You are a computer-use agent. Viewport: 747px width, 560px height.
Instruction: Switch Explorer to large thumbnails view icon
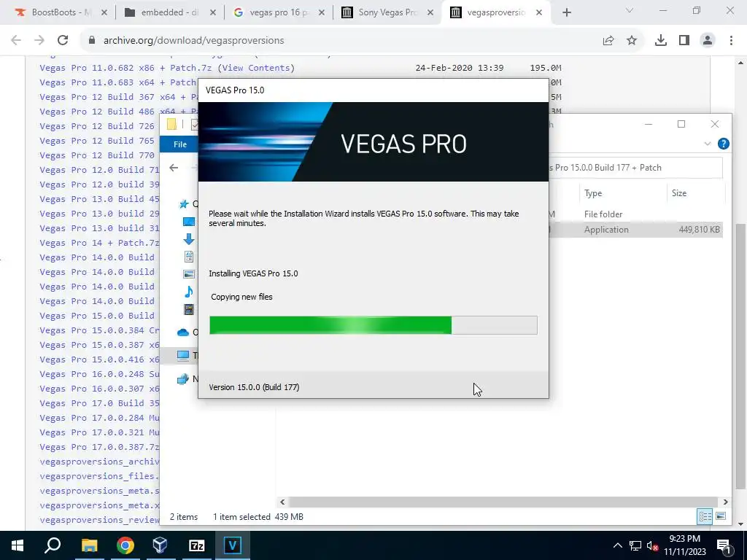(x=721, y=516)
